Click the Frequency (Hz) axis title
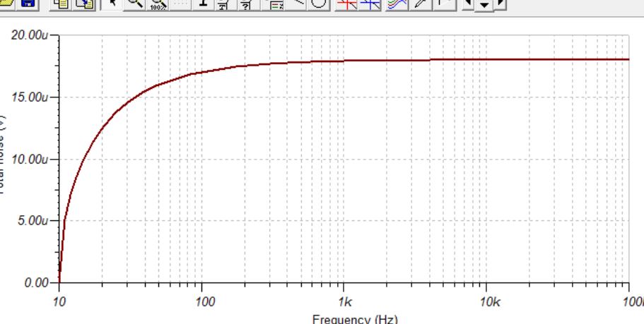Viewport: 644px width, 324px height. pyautogui.click(x=355, y=319)
